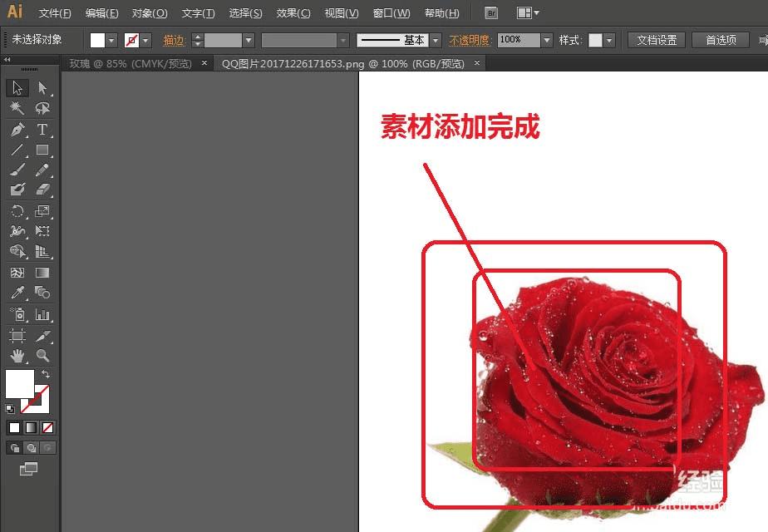The image size is (768, 532).
Task: Open arrange documents dropdown
Action: [x=528, y=12]
